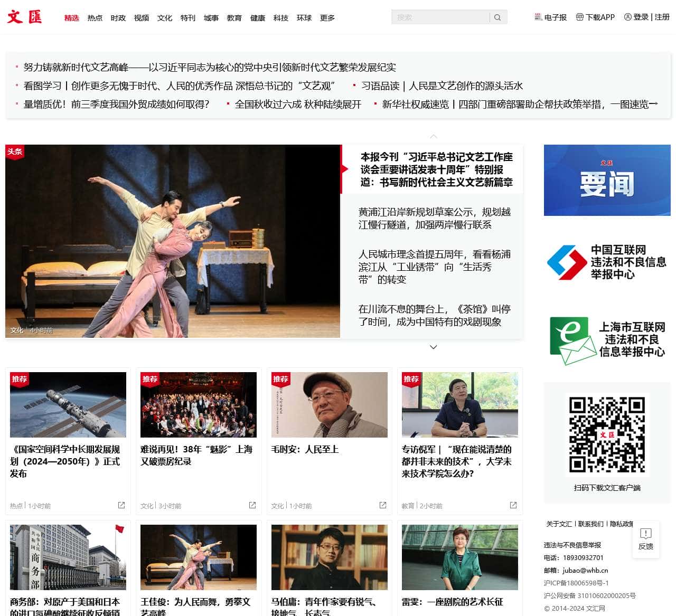Open the 关于文汇 footer link

(559, 524)
